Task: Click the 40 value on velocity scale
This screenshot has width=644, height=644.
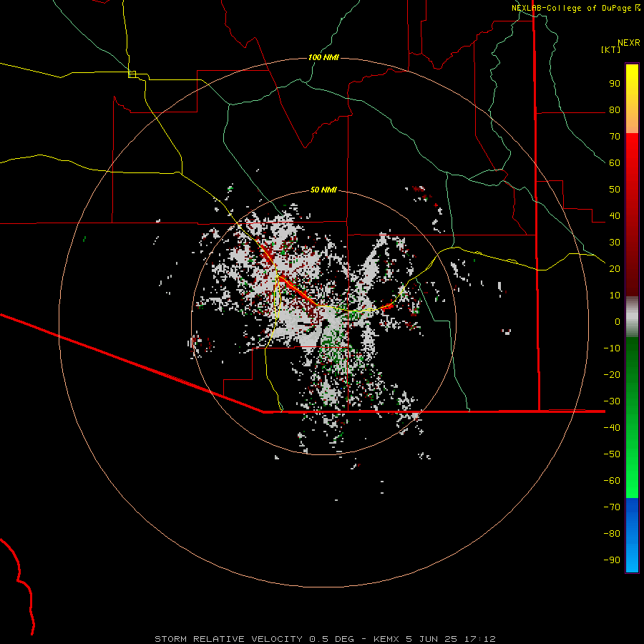Action: point(615,215)
